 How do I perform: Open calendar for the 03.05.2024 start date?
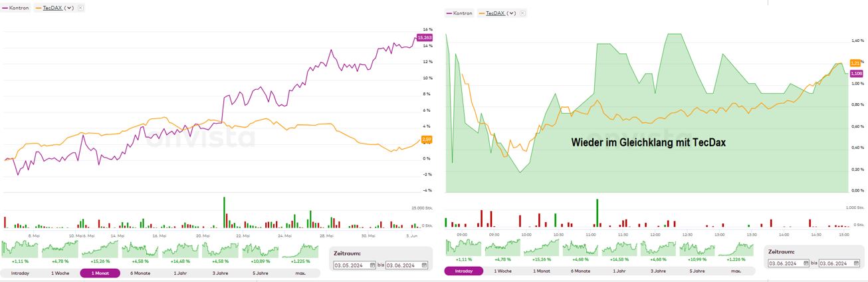pos(374,265)
